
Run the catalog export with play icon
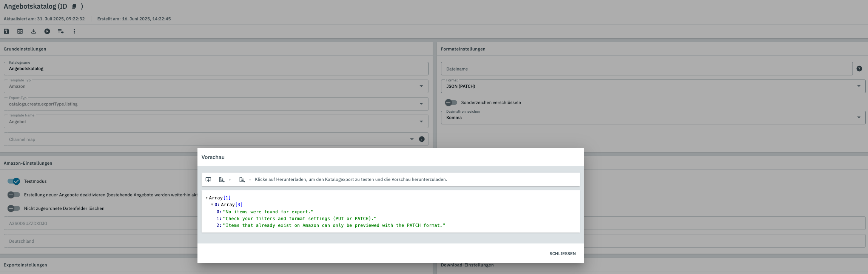(x=47, y=31)
